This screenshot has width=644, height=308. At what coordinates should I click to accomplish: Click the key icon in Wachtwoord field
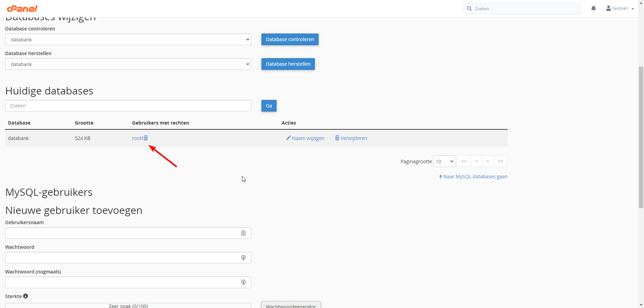[243, 258]
